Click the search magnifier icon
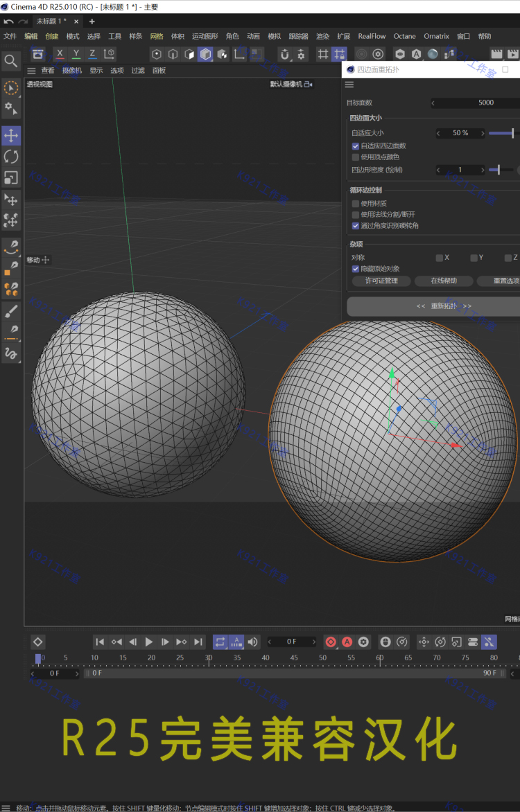This screenshot has height=812, width=520. (x=11, y=61)
